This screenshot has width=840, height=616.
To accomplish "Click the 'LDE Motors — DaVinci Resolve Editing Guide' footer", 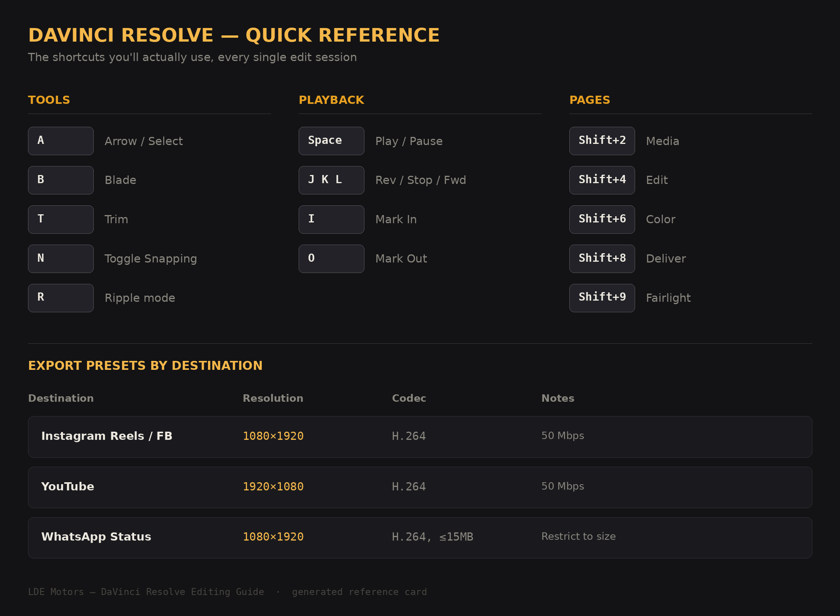I will point(146,592).
